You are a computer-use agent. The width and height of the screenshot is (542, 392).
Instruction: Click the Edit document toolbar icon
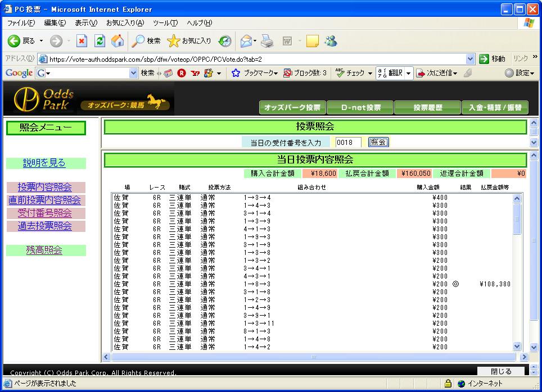click(287, 41)
